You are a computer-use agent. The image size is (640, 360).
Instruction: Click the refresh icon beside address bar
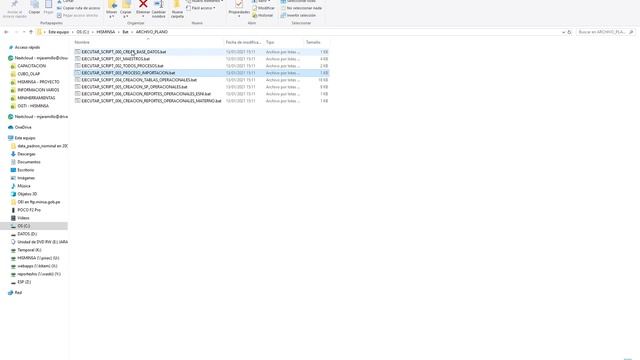(569, 32)
